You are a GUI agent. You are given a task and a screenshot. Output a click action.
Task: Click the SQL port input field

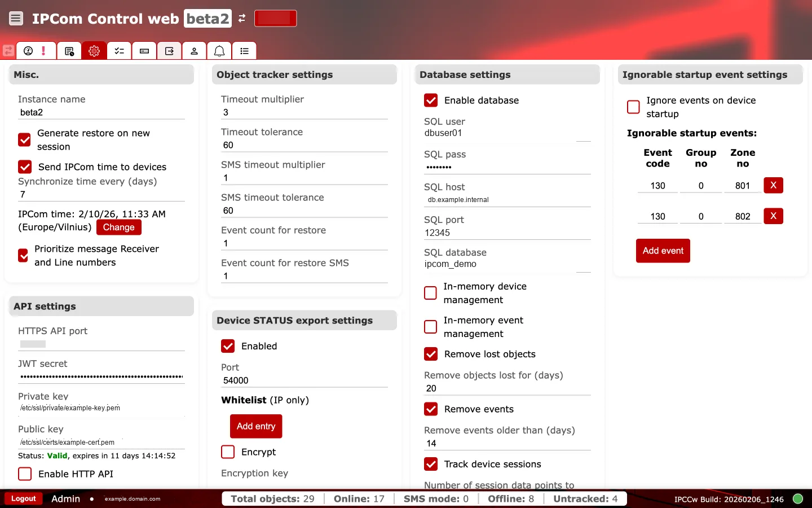(x=507, y=233)
